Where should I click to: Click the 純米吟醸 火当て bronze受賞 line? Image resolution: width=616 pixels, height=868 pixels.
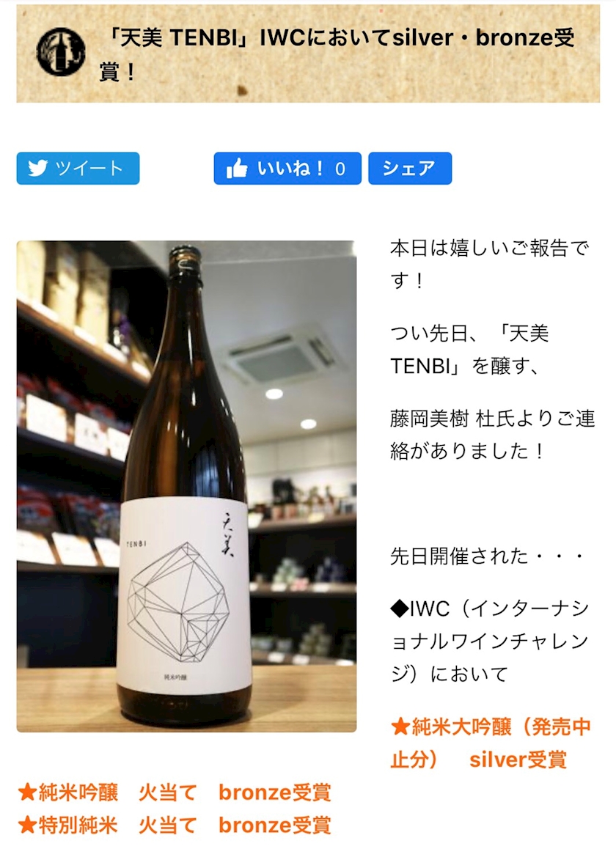[175, 792]
